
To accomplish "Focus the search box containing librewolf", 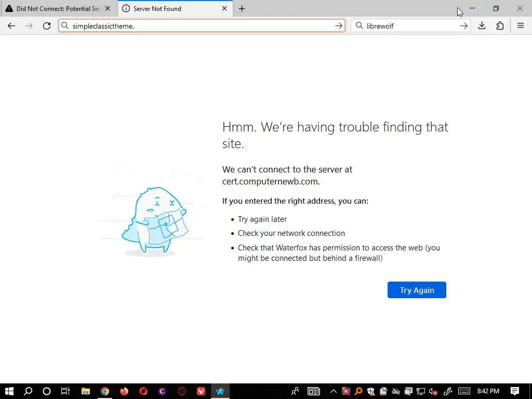I will click(x=410, y=26).
